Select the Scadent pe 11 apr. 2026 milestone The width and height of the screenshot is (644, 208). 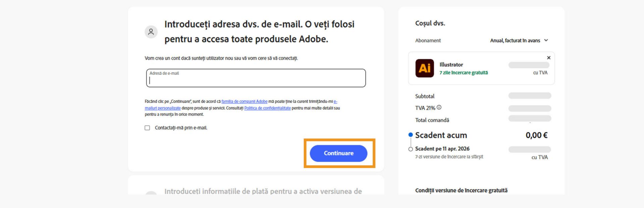pyautogui.click(x=442, y=148)
